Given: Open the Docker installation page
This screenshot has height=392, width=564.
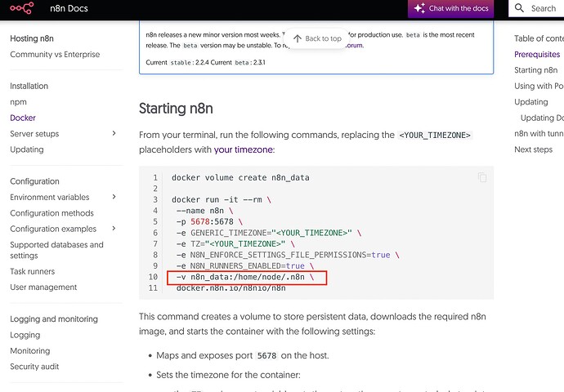Looking at the screenshot, I should 23,118.
